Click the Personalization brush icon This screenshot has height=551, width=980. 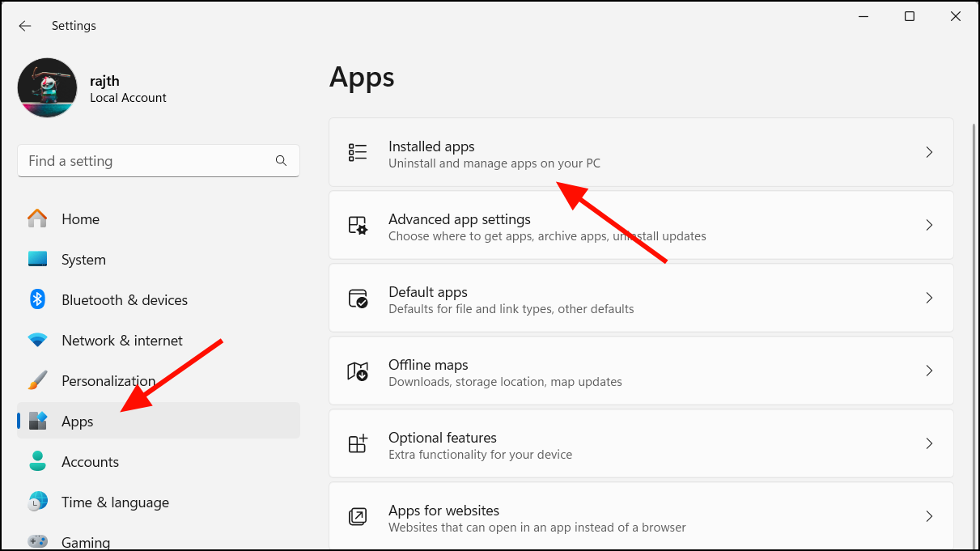click(x=37, y=380)
